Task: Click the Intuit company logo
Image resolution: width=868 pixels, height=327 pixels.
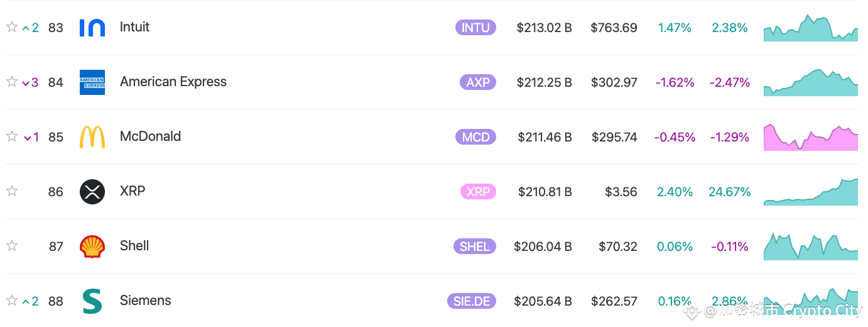Action: pos(92,28)
